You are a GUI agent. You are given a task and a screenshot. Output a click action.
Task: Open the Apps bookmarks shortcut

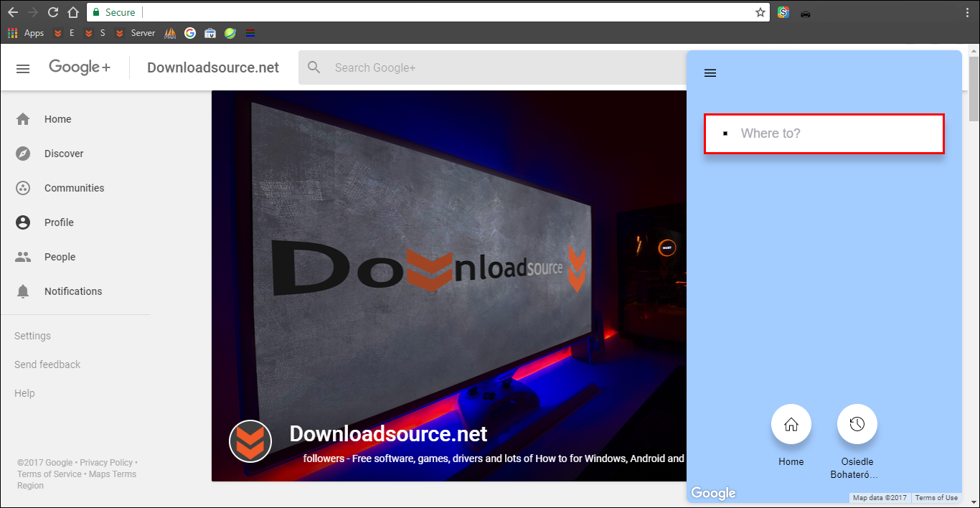(x=26, y=33)
